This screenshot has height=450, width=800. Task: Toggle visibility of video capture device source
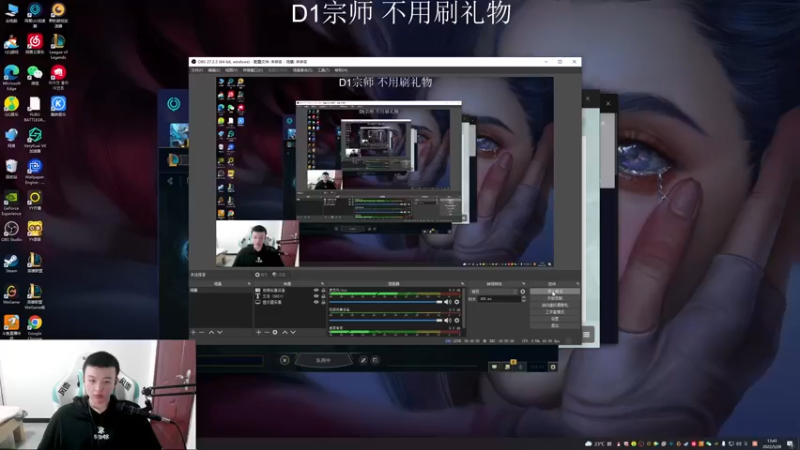point(316,290)
